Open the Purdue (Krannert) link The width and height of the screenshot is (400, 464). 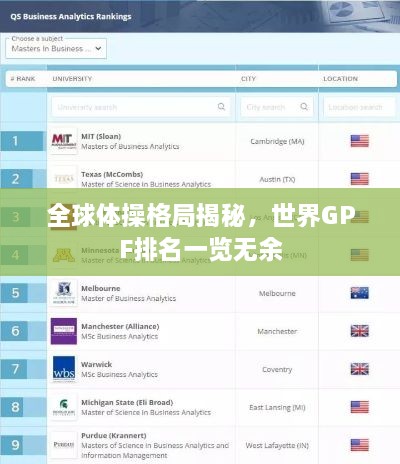[x=114, y=436]
